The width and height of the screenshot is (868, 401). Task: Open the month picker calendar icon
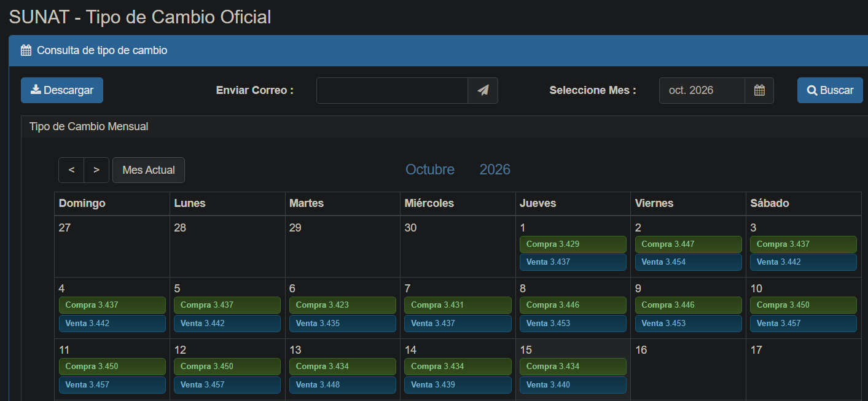tap(759, 90)
